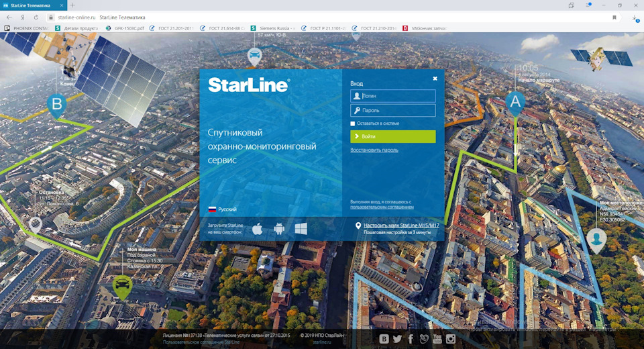Open the GFK-1503C.pdf bookmark

(x=125, y=28)
